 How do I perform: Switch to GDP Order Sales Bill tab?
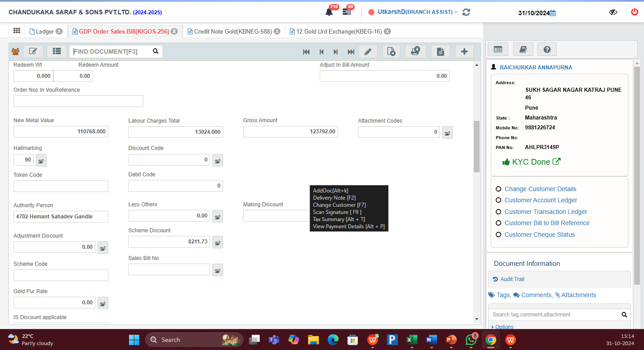coord(124,31)
